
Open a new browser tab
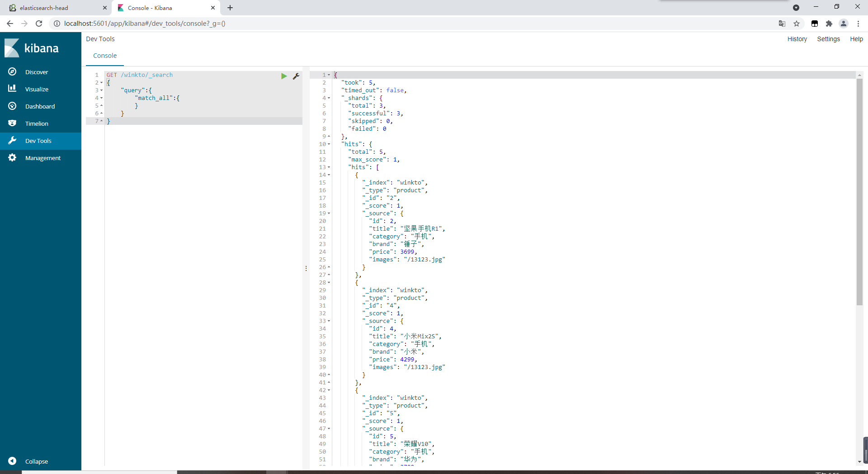(230, 8)
